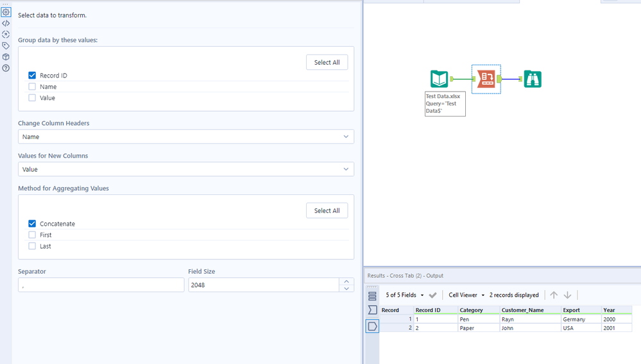Select the Cross Tab tool on canvas
Viewport: 641px width, 364px height.
486,79
